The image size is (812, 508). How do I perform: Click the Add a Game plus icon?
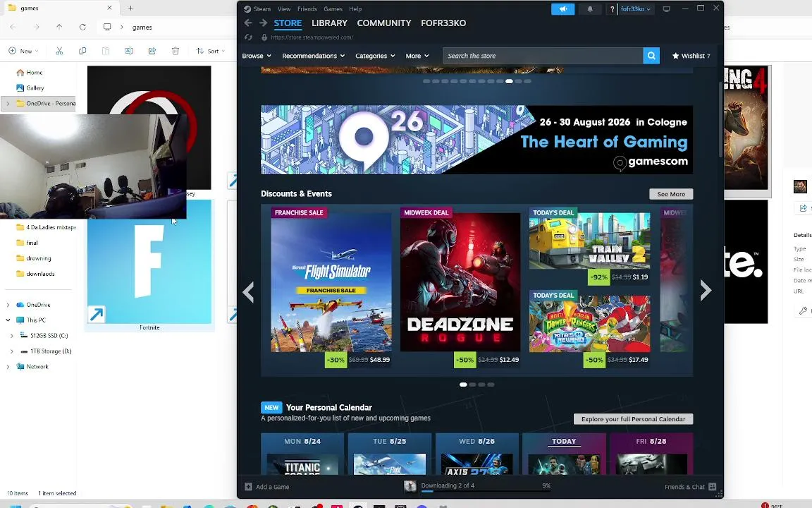tap(249, 487)
